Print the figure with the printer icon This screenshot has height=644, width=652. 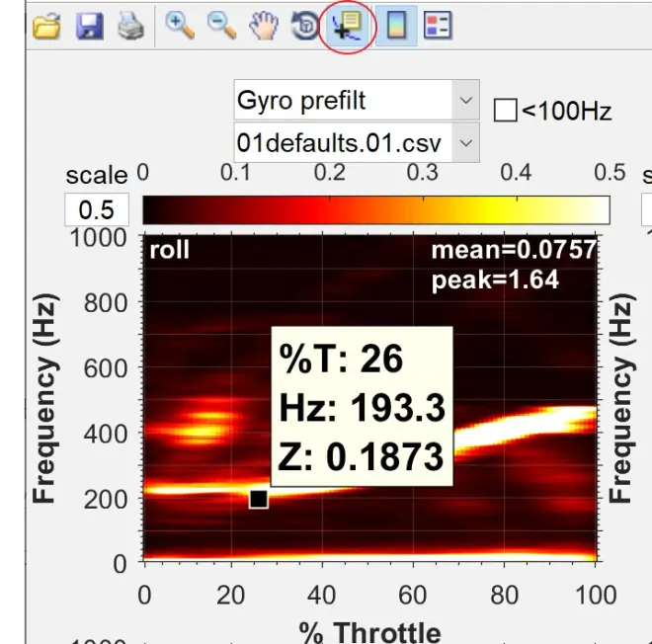[x=129, y=27]
